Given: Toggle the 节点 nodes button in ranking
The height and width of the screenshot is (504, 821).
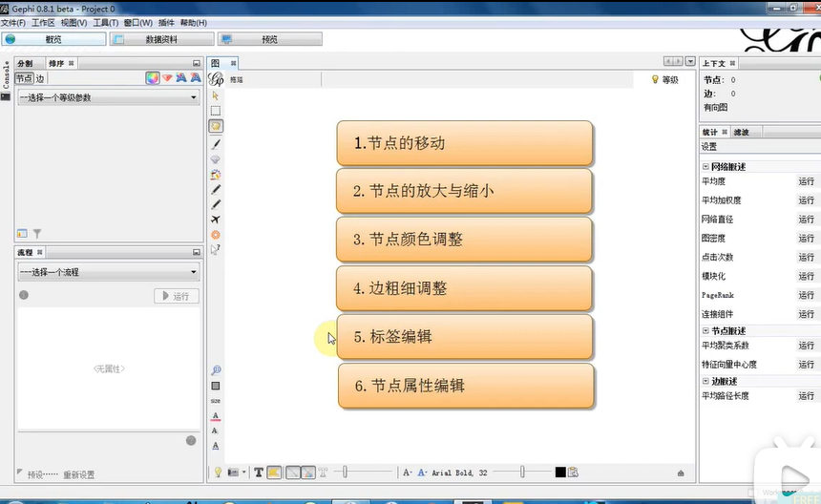Looking at the screenshot, I should 24,78.
